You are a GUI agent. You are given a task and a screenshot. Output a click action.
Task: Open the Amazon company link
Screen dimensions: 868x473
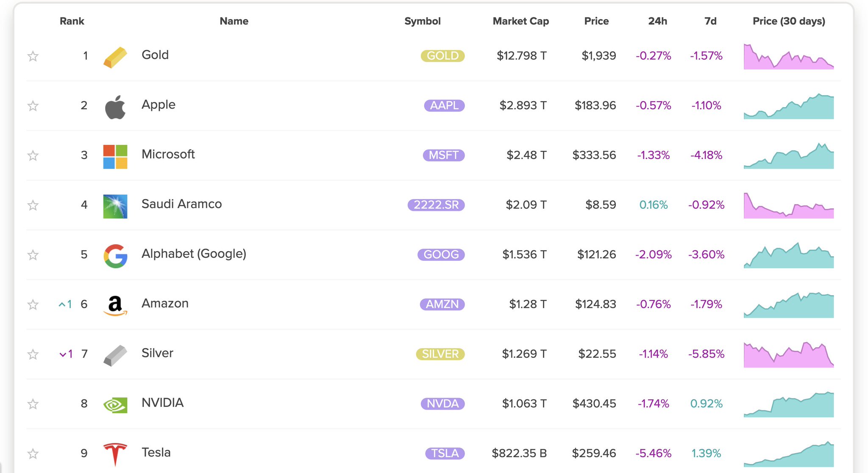(165, 303)
